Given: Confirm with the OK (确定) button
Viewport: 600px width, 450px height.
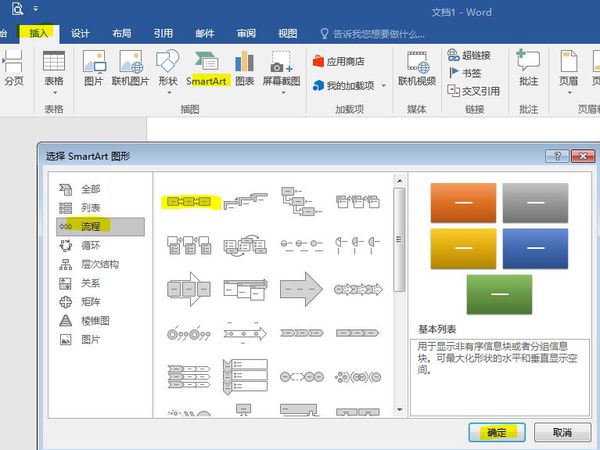Looking at the screenshot, I should pos(497,432).
